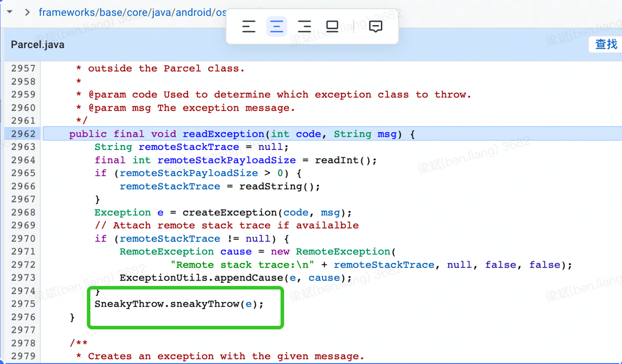Viewport: 622px width, 364px height.
Task: Click readException method name on line 2962
Action: (223, 133)
